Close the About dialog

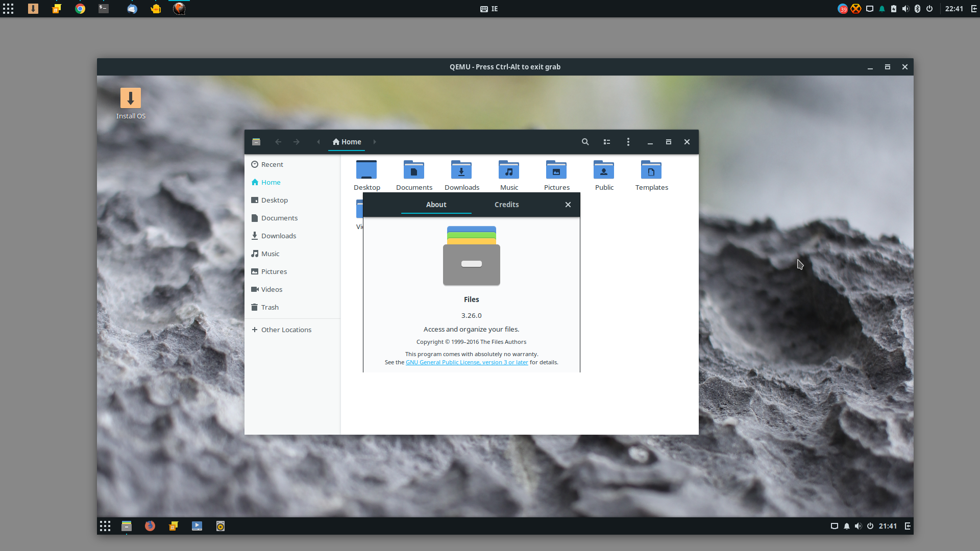tap(568, 205)
